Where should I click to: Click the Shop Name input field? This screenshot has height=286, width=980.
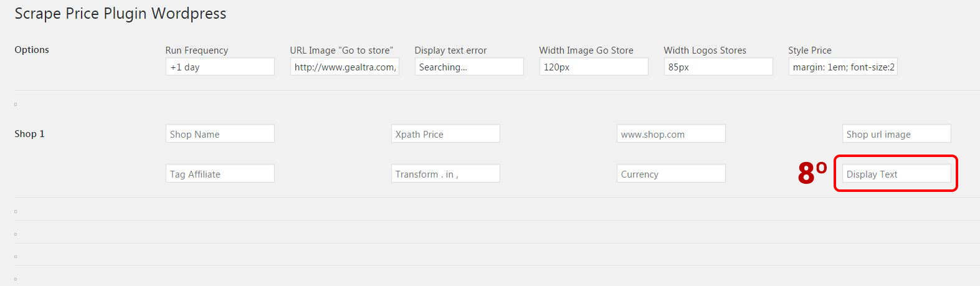[220, 134]
